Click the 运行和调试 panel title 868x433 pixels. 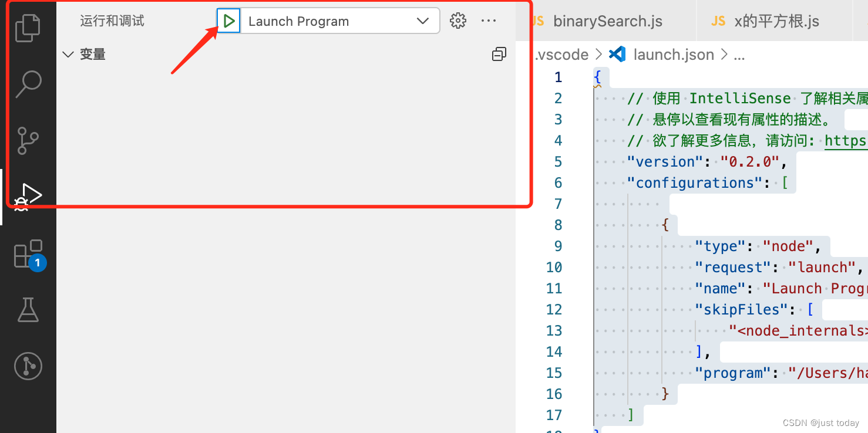(112, 22)
